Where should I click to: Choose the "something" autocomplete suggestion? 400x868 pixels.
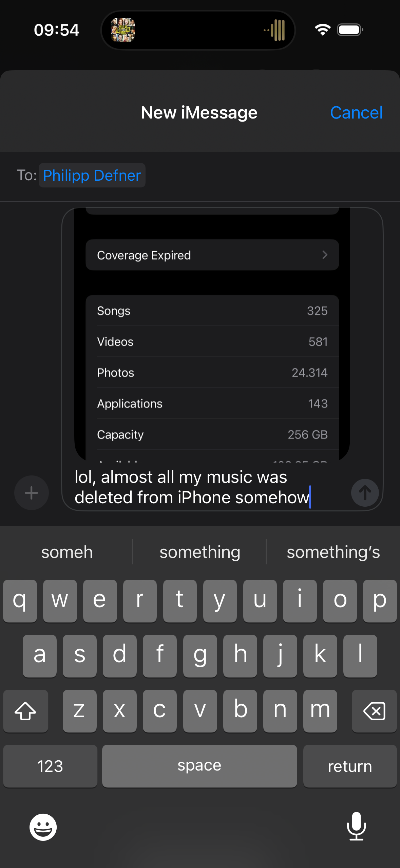point(200,552)
